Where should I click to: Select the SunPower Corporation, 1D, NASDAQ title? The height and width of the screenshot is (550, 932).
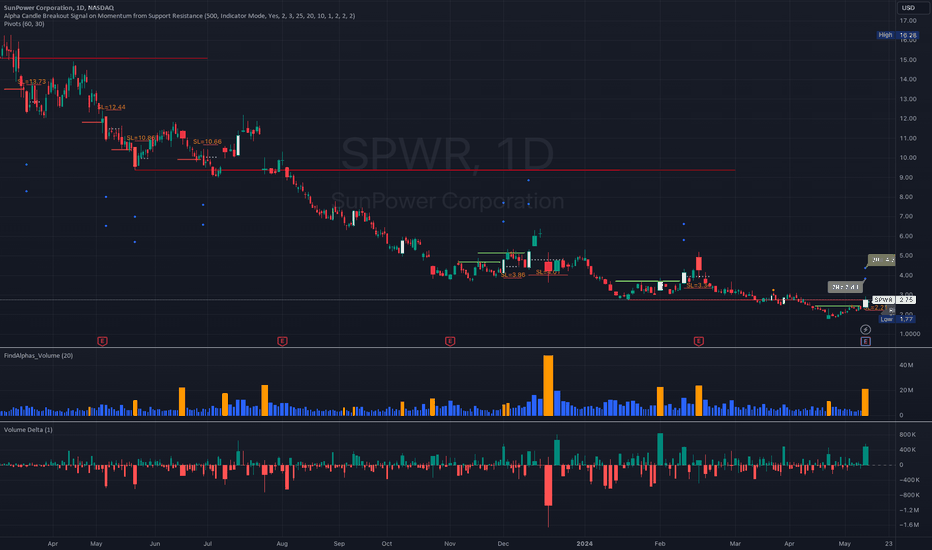(59, 8)
